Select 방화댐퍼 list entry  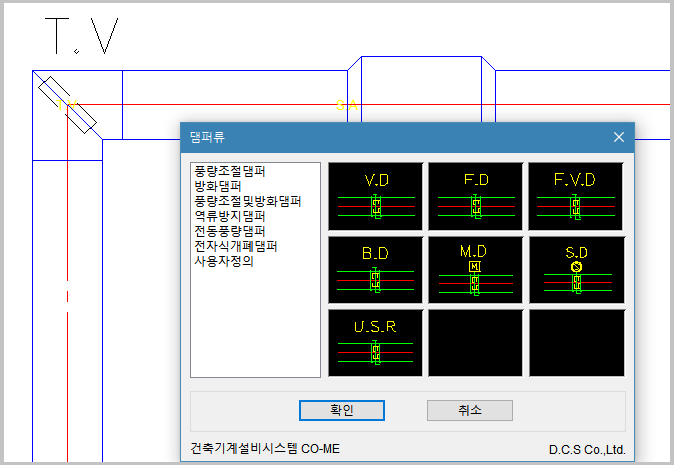[x=218, y=187]
